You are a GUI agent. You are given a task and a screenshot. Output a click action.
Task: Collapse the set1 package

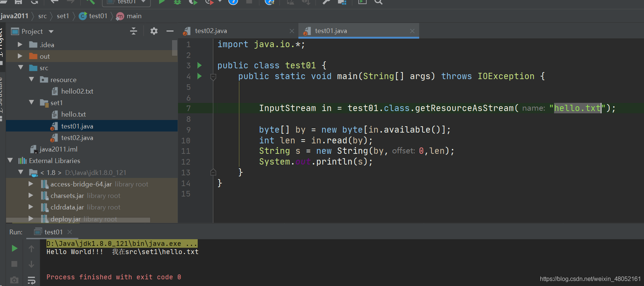click(32, 103)
